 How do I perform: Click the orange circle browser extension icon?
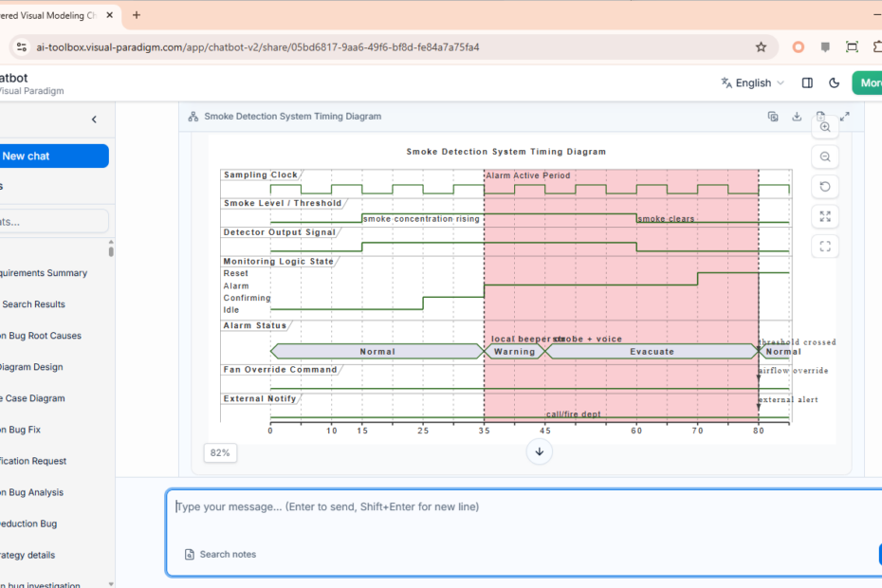point(798,47)
